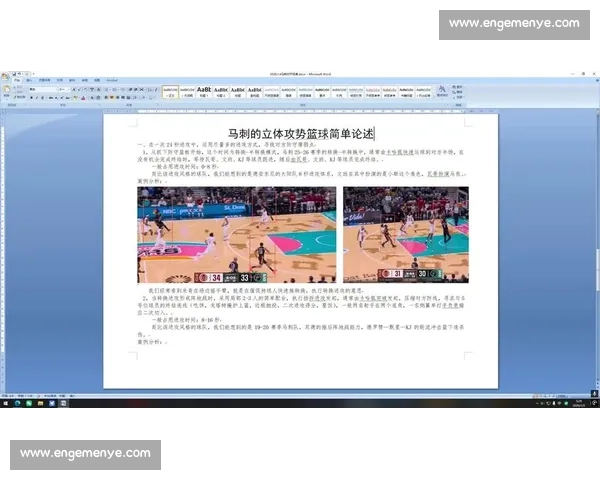Open the Windows Start button

[5, 403]
